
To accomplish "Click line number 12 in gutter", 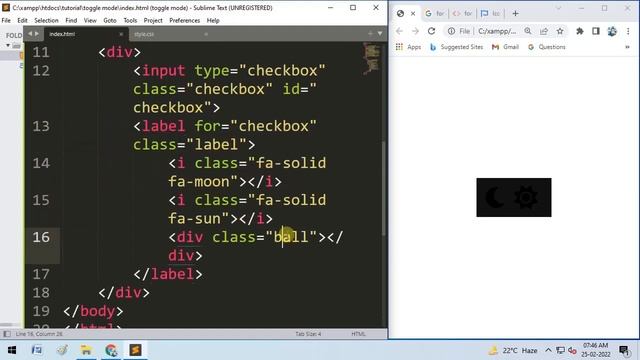I will 41,71.
